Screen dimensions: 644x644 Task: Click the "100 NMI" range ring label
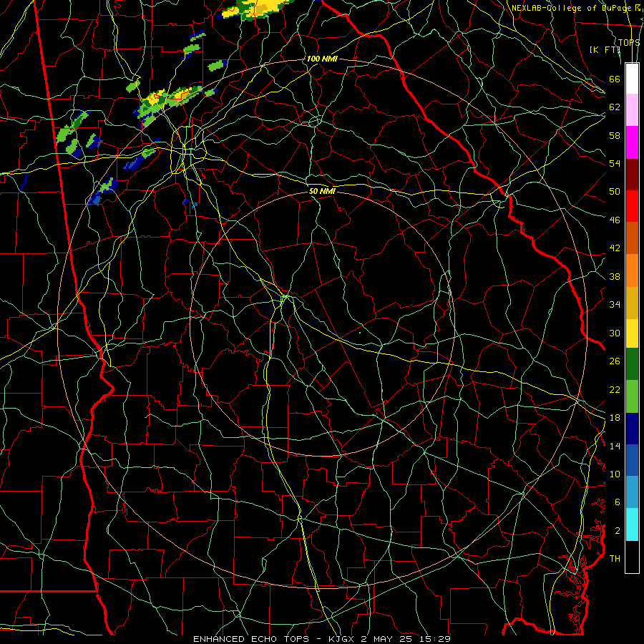point(322,59)
